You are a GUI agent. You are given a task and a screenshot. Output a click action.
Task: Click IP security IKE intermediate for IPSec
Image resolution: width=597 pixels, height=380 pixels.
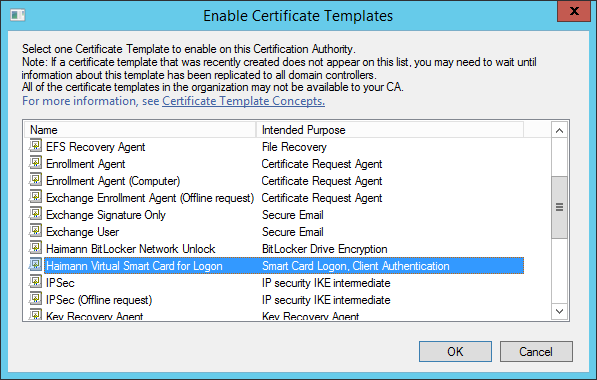pos(326,283)
